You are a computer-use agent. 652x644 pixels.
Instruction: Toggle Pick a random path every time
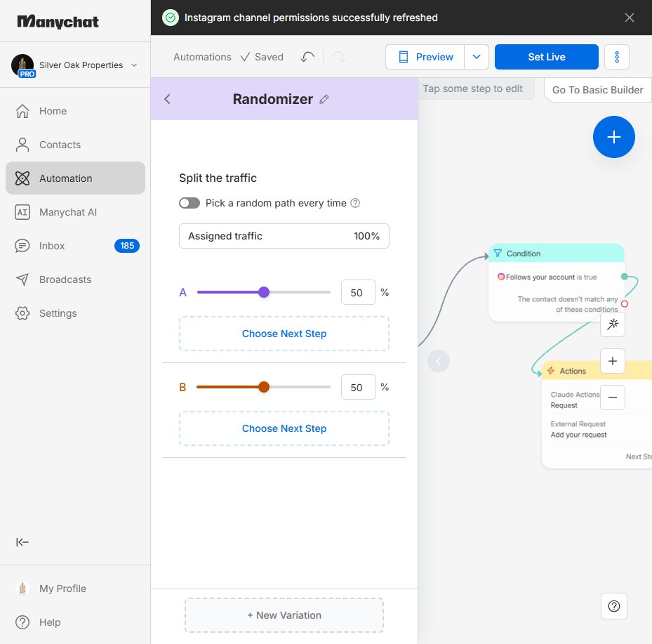tap(189, 203)
